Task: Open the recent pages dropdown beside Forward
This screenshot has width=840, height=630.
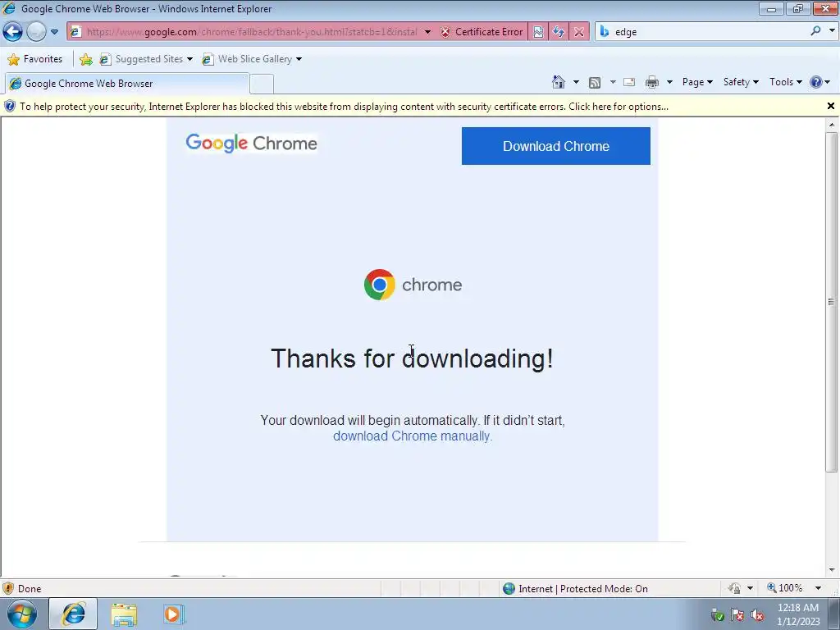Action: (54, 32)
